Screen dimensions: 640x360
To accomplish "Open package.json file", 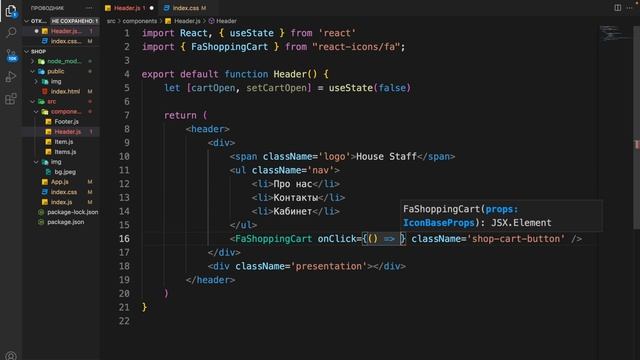I will 65,222.
